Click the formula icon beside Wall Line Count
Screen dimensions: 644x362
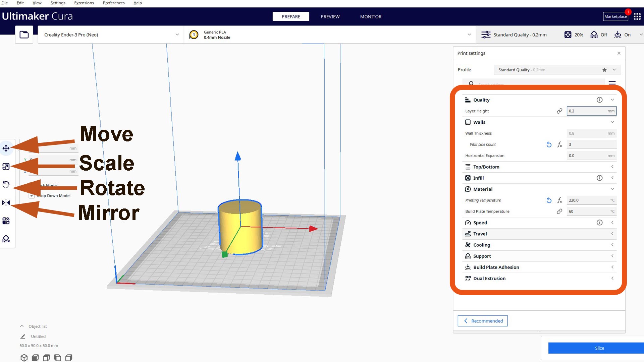click(x=559, y=144)
